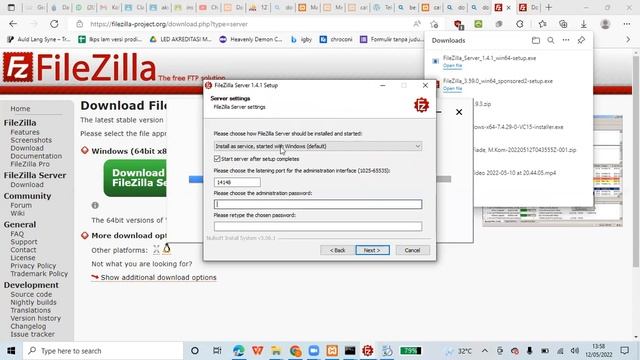The width and height of the screenshot is (640, 360).
Task: Open Issue tracker sidebar link
Action: coord(32,334)
